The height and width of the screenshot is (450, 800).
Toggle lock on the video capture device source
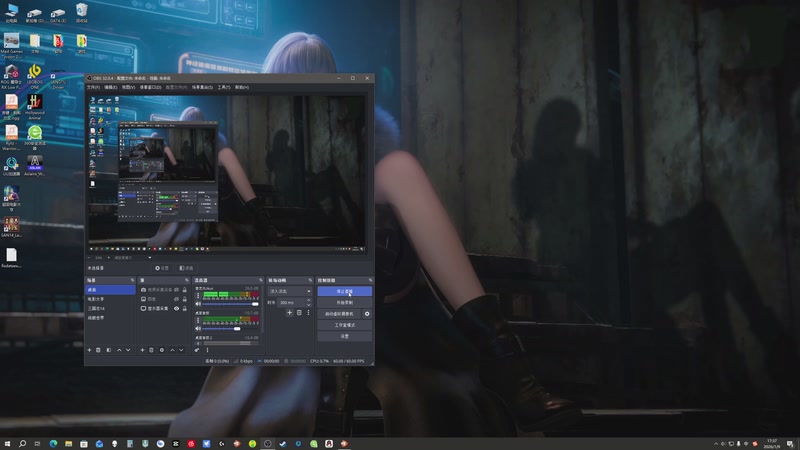pyautogui.click(x=185, y=290)
